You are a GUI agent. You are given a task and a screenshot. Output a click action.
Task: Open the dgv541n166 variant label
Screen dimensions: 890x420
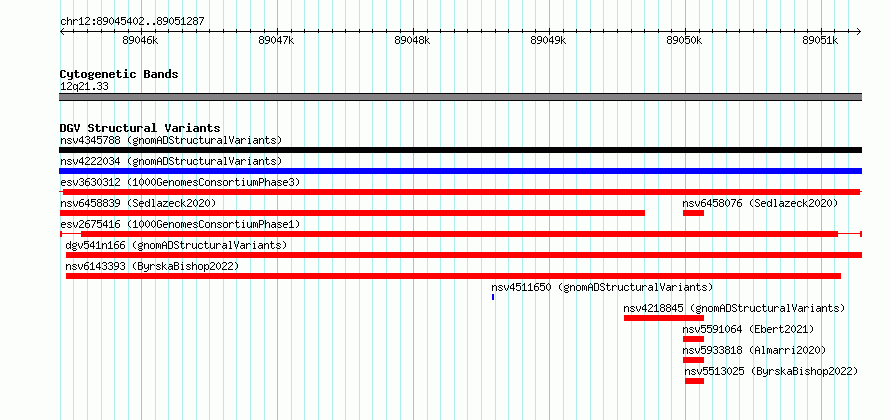[x=176, y=245]
